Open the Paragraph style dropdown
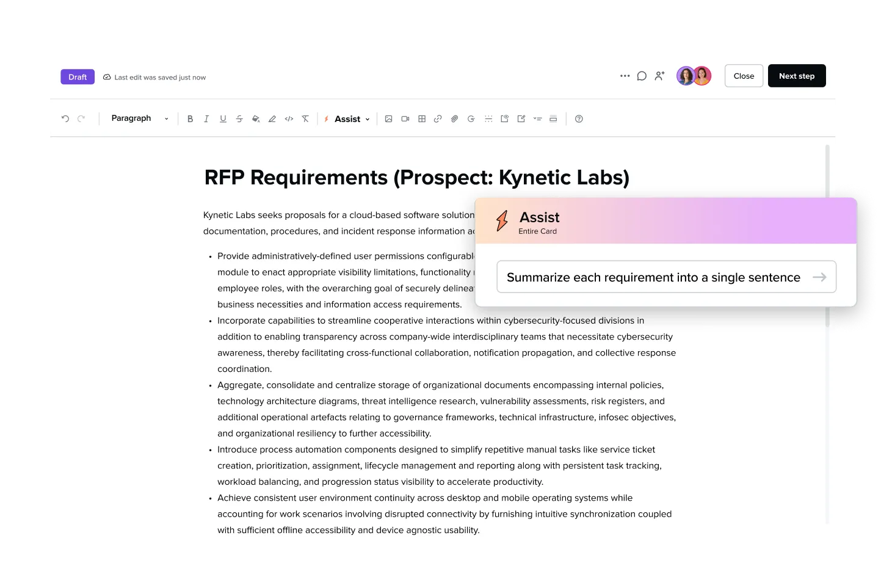 pyautogui.click(x=139, y=118)
